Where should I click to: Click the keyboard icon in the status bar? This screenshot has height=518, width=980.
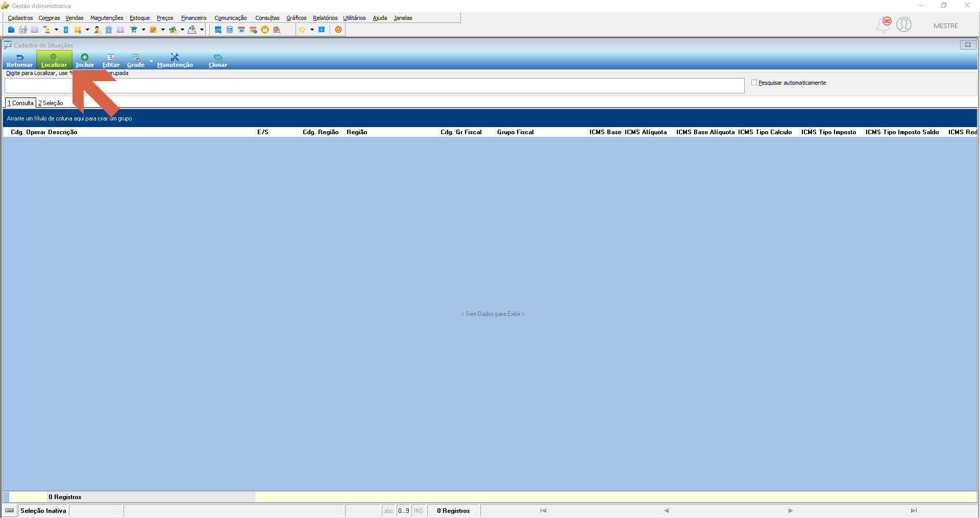pos(10,510)
